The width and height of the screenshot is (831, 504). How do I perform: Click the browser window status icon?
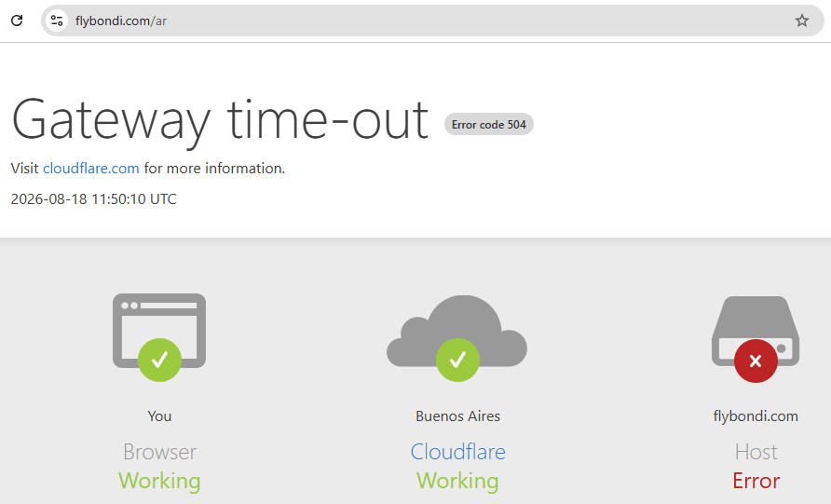tap(159, 337)
